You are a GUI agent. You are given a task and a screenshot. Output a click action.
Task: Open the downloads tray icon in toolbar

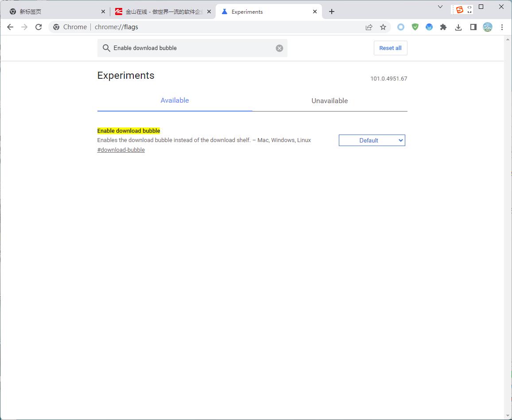pos(458,27)
